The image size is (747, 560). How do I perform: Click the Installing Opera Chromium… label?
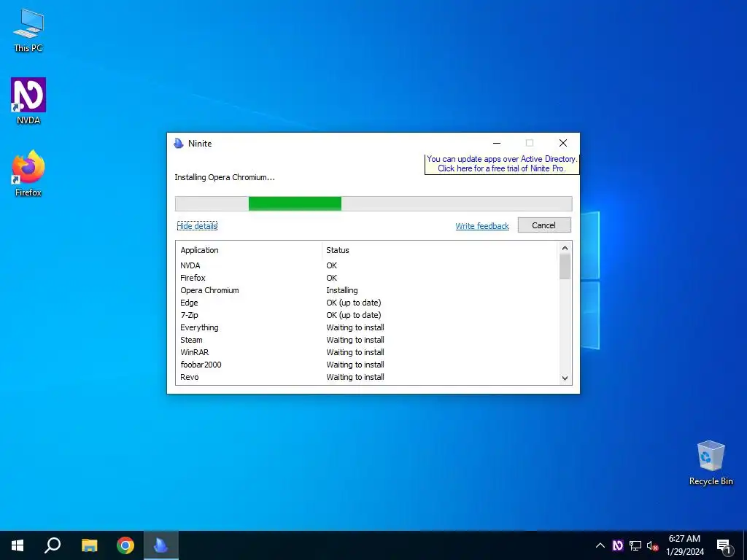pos(225,177)
